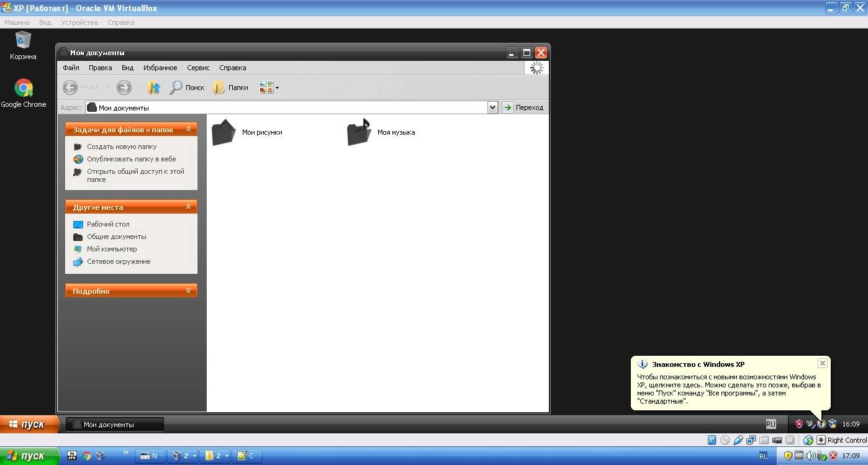The height and width of the screenshot is (465, 868).
Task: Expand the Подробно details panel
Action: (188, 291)
